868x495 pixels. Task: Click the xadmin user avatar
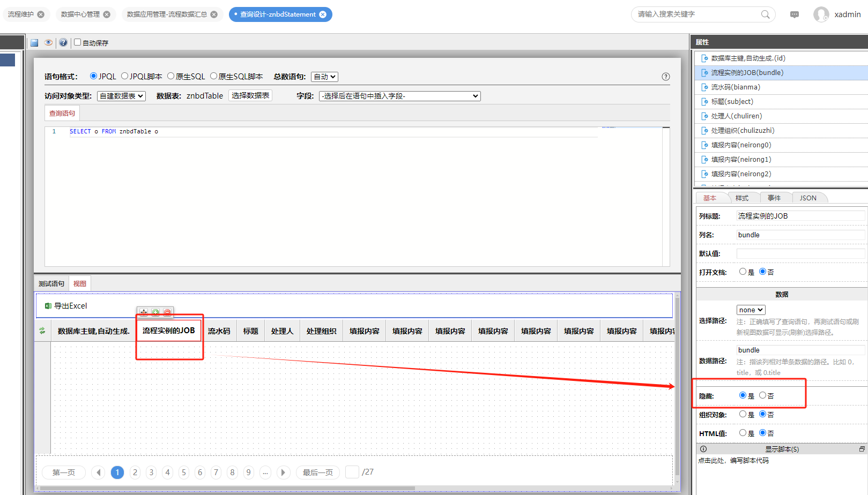[x=821, y=14]
